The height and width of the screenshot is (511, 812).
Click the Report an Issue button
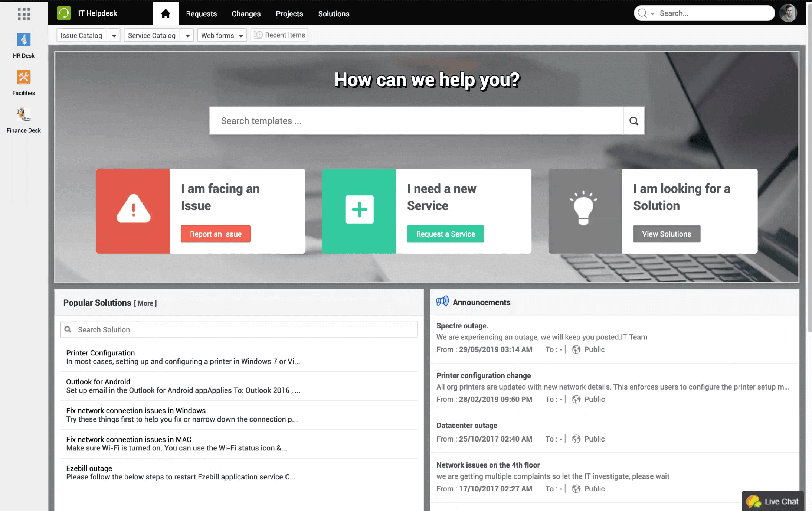[216, 234]
